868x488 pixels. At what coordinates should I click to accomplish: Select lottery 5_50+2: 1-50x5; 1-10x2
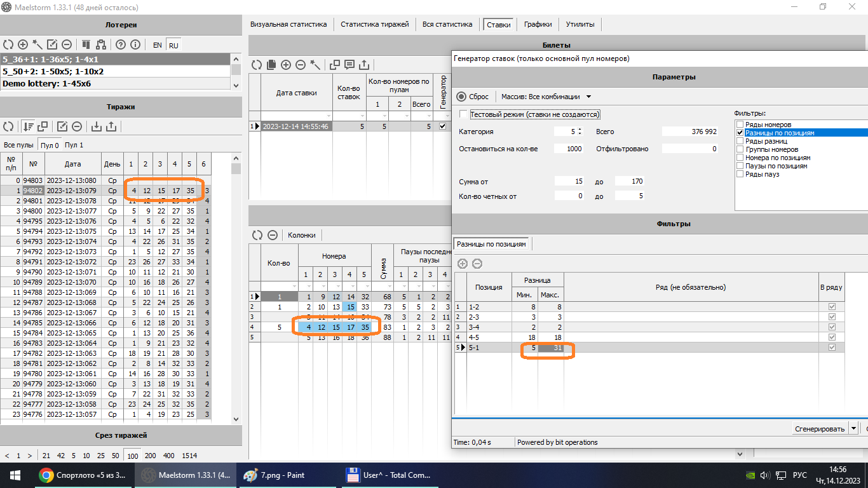pyautogui.click(x=115, y=71)
